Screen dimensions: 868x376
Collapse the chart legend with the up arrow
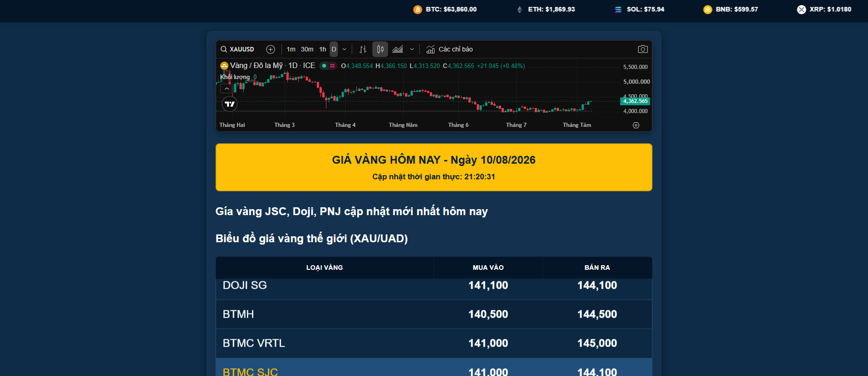[x=227, y=89]
